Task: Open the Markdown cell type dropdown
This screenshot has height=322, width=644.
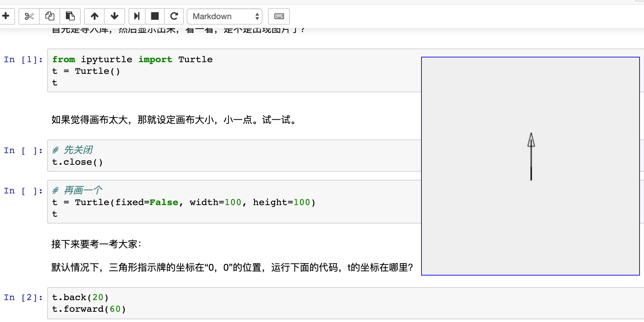Action: [225, 16]
